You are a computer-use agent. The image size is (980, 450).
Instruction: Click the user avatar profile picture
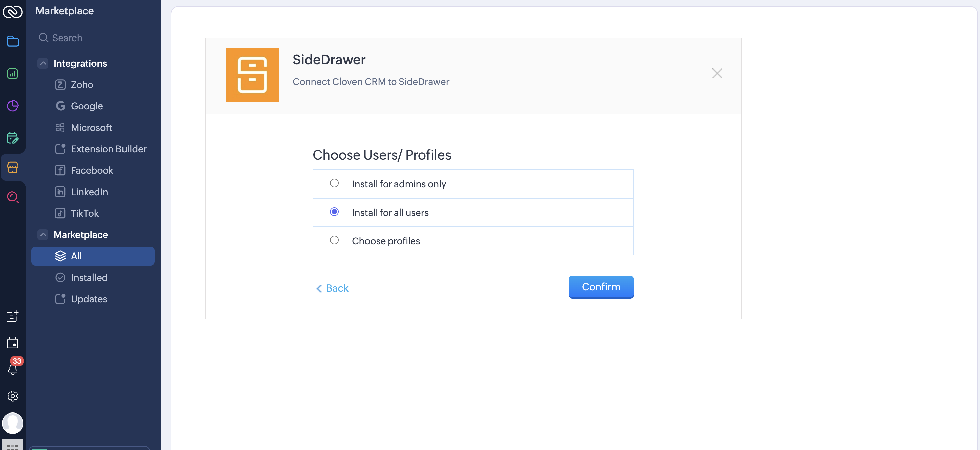[13, 423]
